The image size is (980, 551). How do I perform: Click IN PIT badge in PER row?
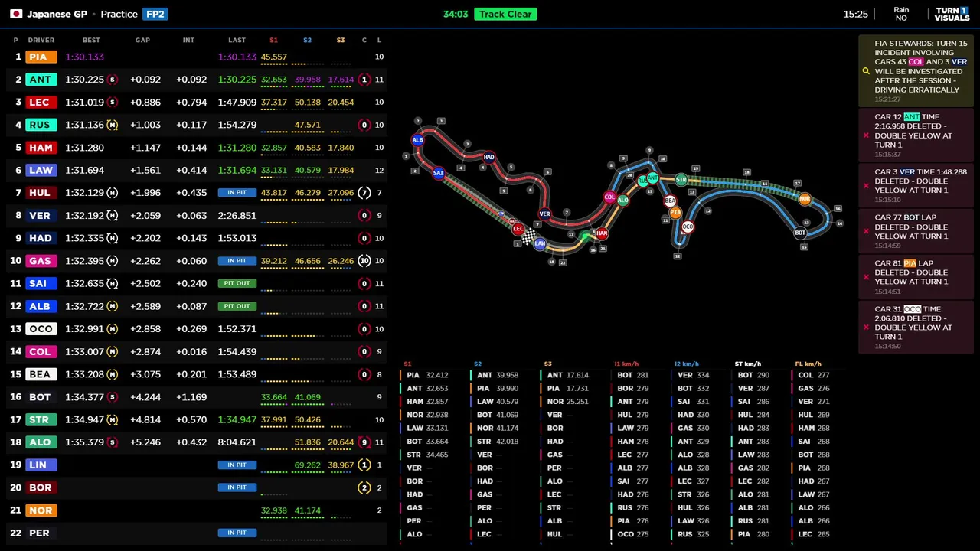[237, 533]
